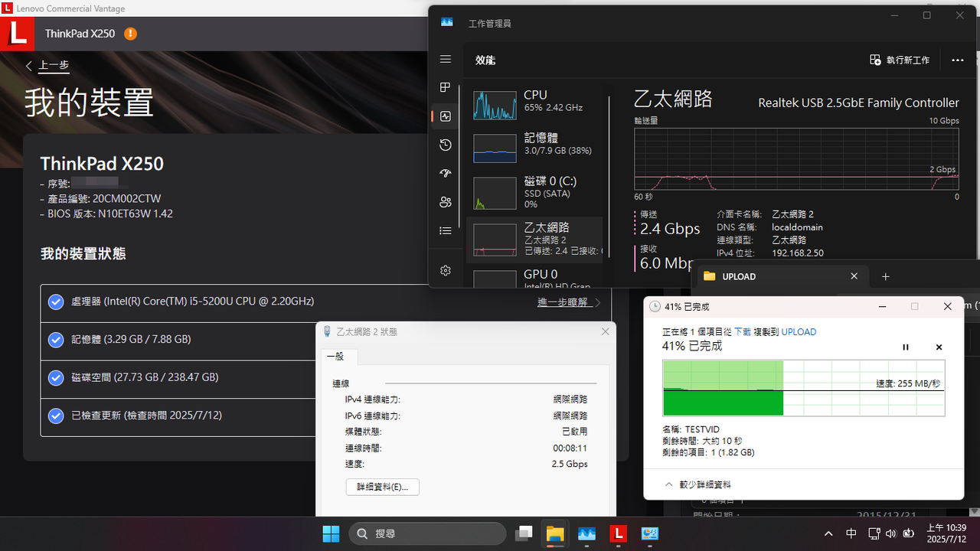The image size is (980, 551).
Task: Select 磁碟 0 (C:) SSD item
Action: click(x=534, y=193)
